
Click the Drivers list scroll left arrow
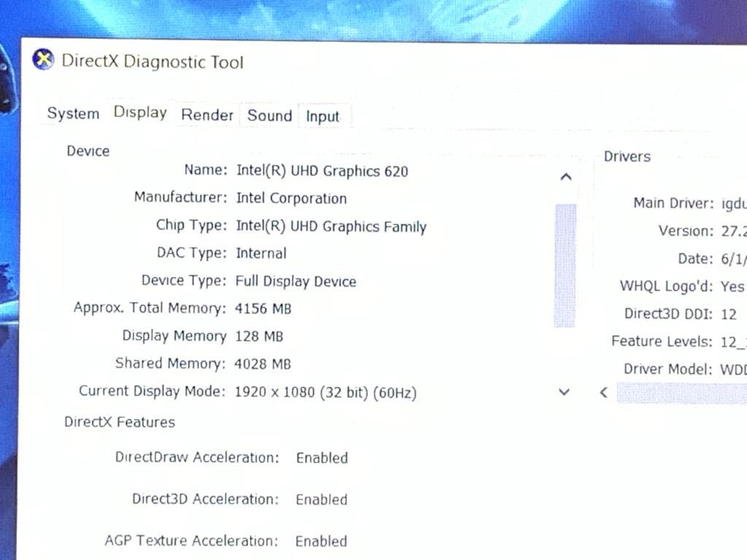pyautogui.click(x=603, y=392)
